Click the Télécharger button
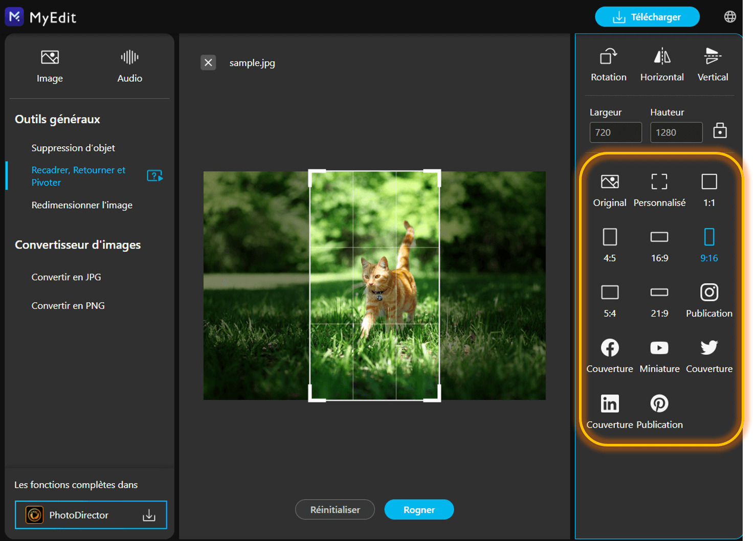 click(x=647, y=17)
